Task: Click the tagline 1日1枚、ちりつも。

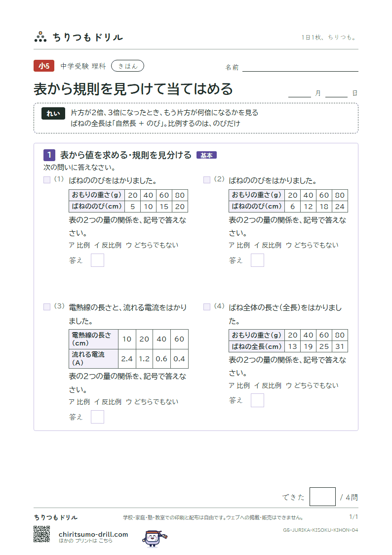Action: (x=329, y=37)
